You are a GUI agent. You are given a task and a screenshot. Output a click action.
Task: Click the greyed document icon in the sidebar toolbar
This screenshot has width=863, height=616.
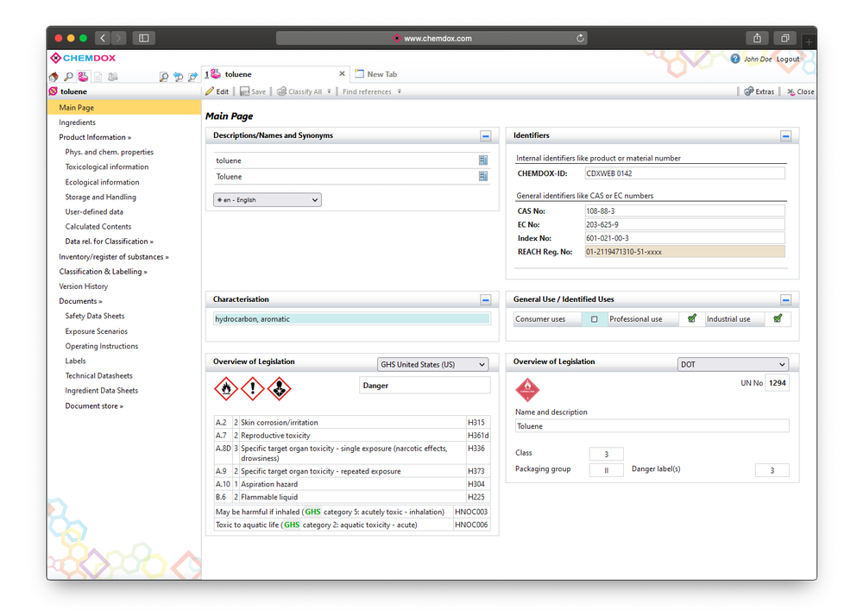(x=98, y=77)
